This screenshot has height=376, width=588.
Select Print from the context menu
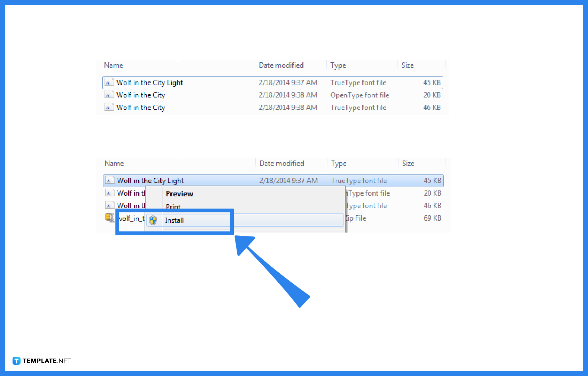[173, 206]
